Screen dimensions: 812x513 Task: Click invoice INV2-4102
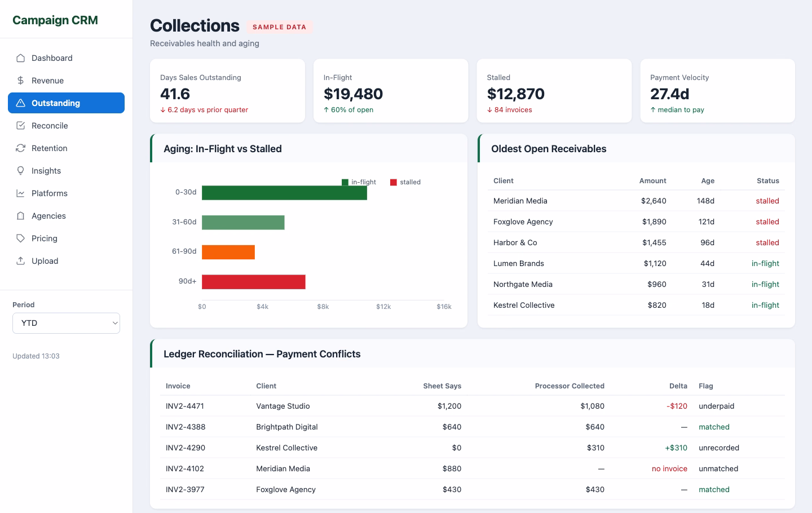pos(185,468)
